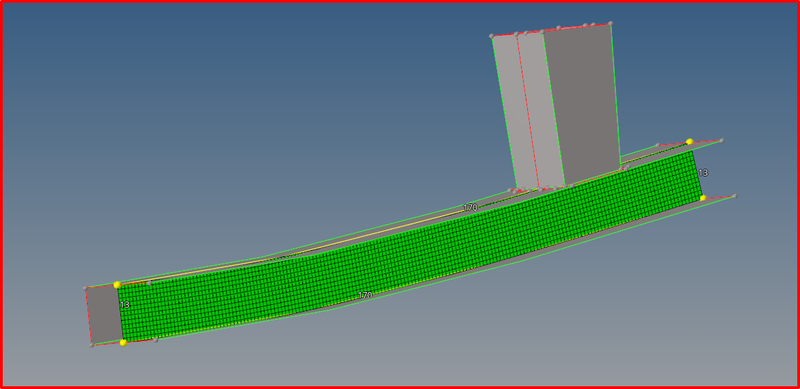The width and height of the screenshot is (800, 389).
Task: Pick the yellow vertex at mesh bottom-right corner
Action: (703, 198)
